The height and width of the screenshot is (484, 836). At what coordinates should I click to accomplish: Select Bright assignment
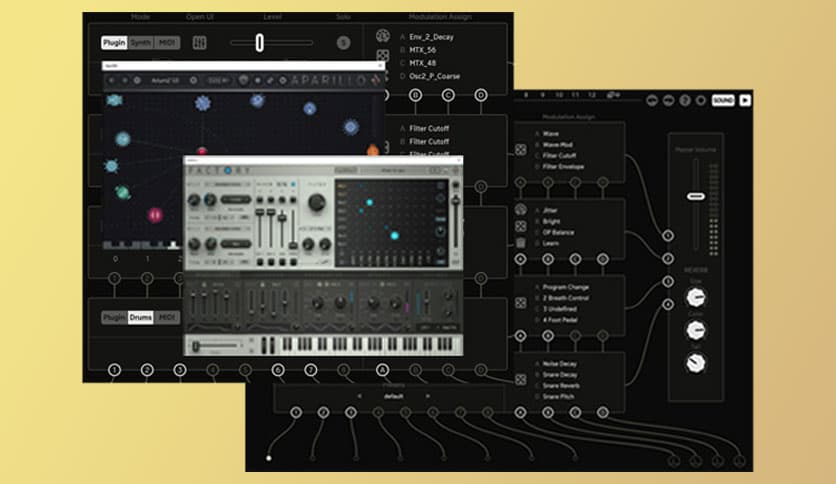pyautogui.click(x=551, y=221)
